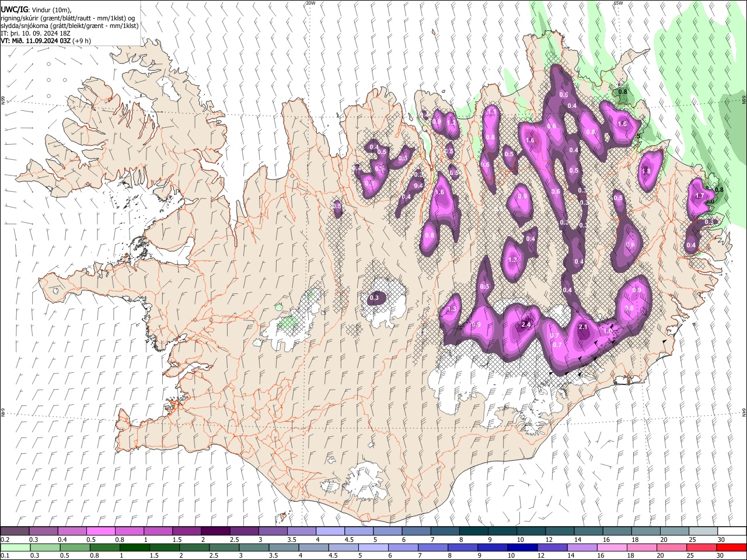Click the 20W longitude label at the top edge
The height and width of the screenshot is (560, 747).
pyautogui.click(x=310, y=3)
